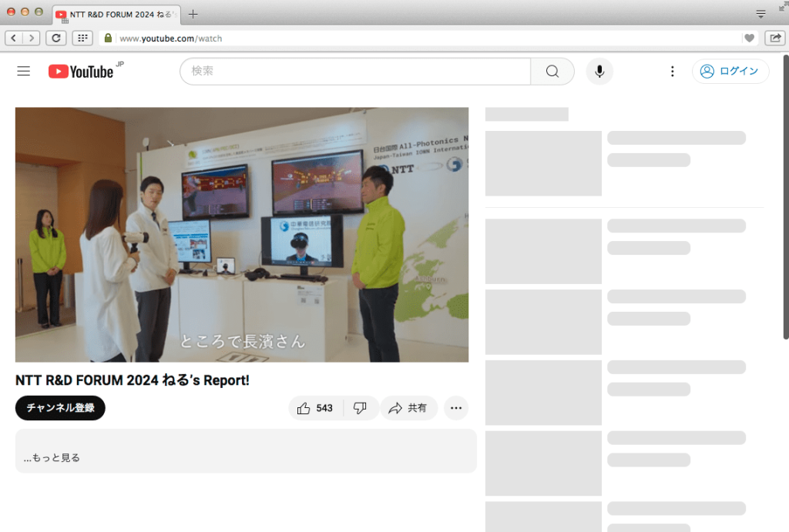Open YouTube settings three-dot menu
The image size is (789, 532).
(x=672, y=72)
